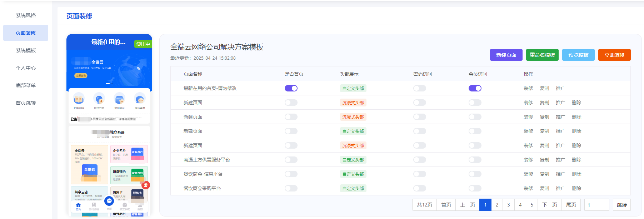The width and height of the screenshot is (644, 219).
Task: Disable 是否首页 toggle for 最新在用的首页 row
Action: (x=291, y=88)
